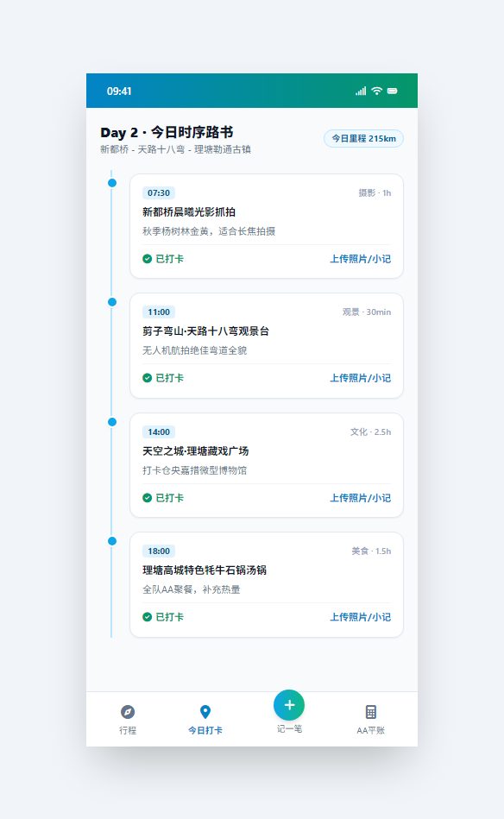Image resolution: width=504 pixels, height=819 pixels.
Task: Tap the Day 2 · 今日时序路书 heading
Action: (x=167, y=133)
